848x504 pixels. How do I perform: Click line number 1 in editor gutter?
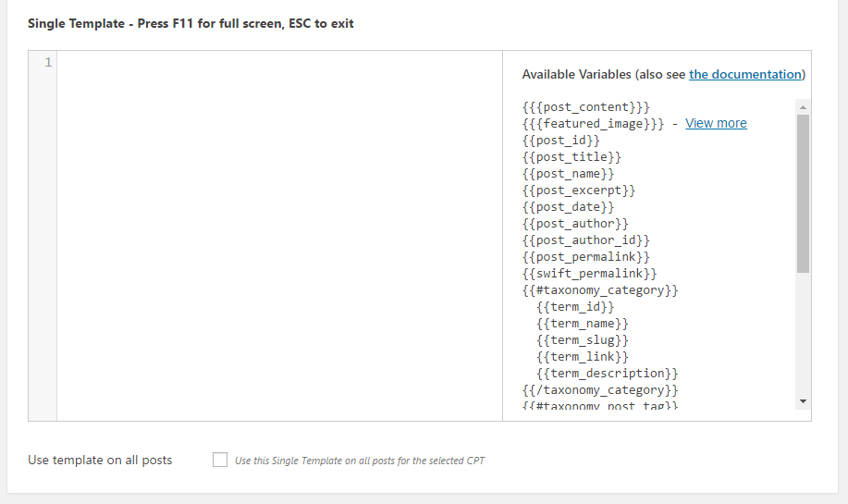48,62
